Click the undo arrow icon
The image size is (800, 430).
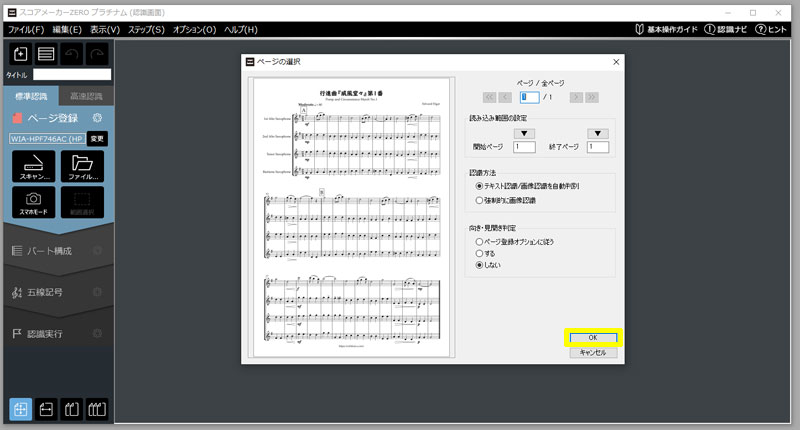(71, 54)
